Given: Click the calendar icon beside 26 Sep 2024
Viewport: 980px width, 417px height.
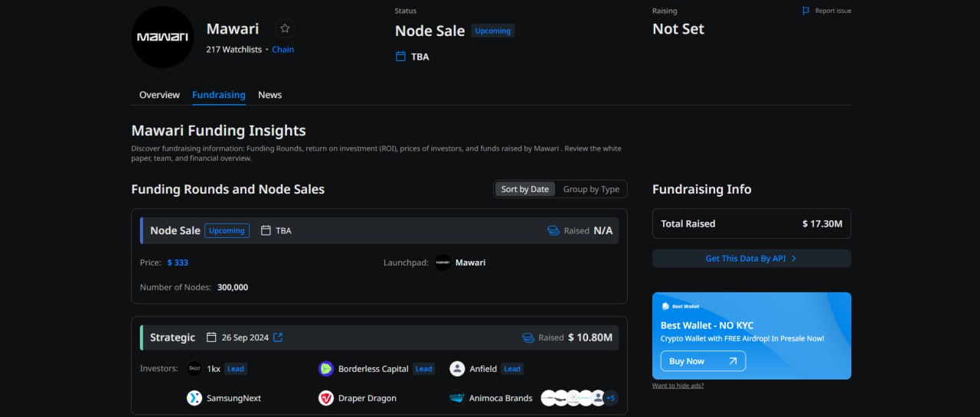Looking at the screenshot, I should pos(211,337).
